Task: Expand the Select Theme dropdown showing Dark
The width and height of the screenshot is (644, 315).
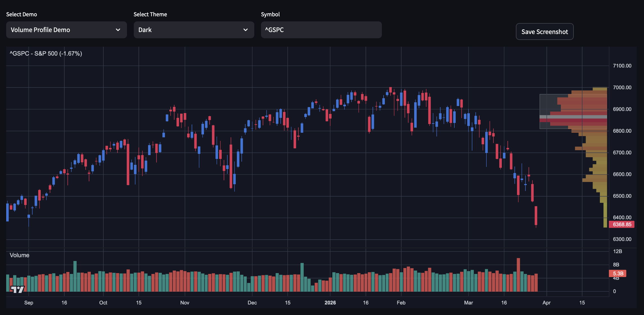Action: point(194,30)
